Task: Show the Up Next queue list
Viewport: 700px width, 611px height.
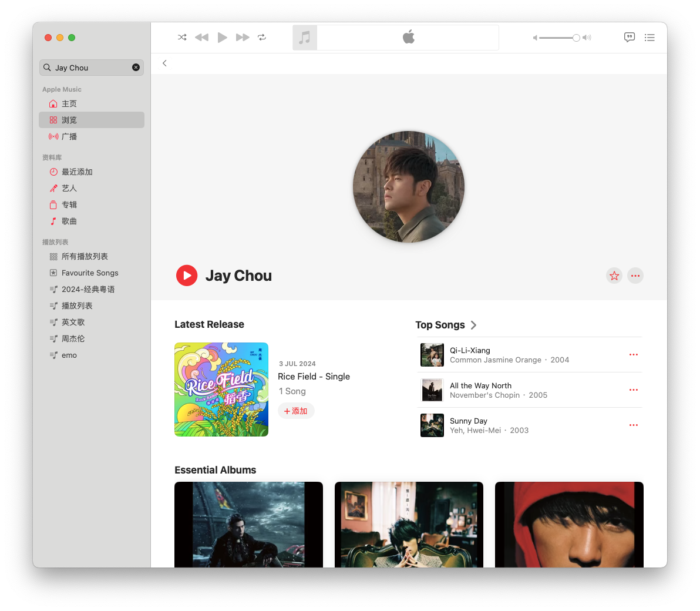Action: point(649,38)
